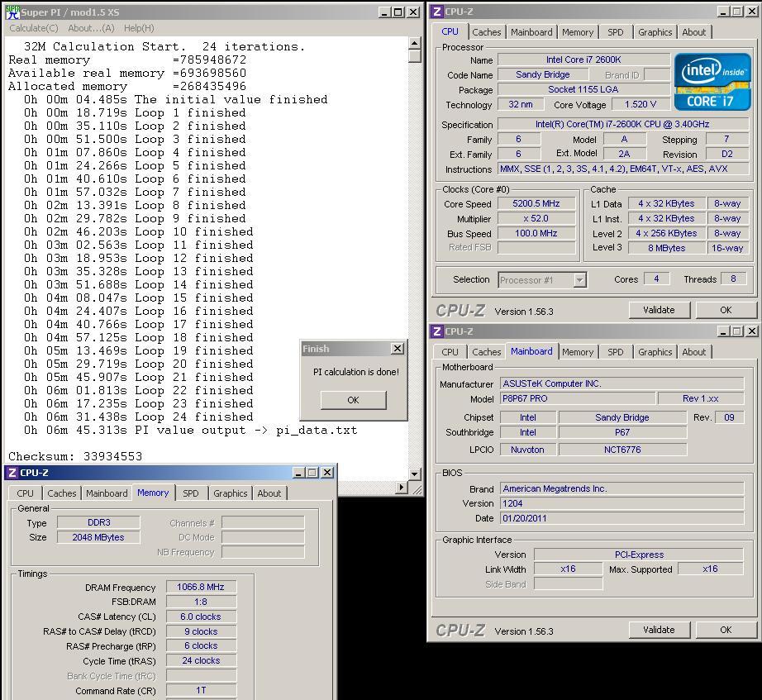This screenshot has height=700, width=762.
Task: Click OK in the CPU-Z Mainboard window
Action: point(726,630)
